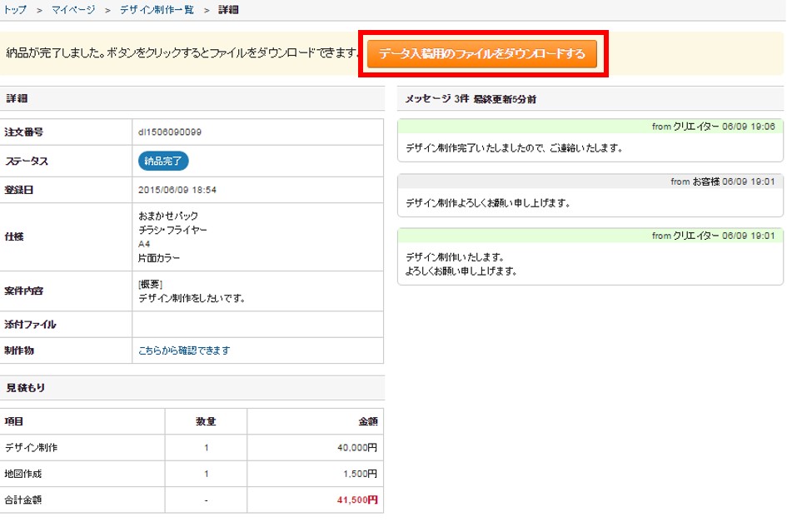
Task: Select the 地図作成 estimate row item
Action: coord(25,474)
